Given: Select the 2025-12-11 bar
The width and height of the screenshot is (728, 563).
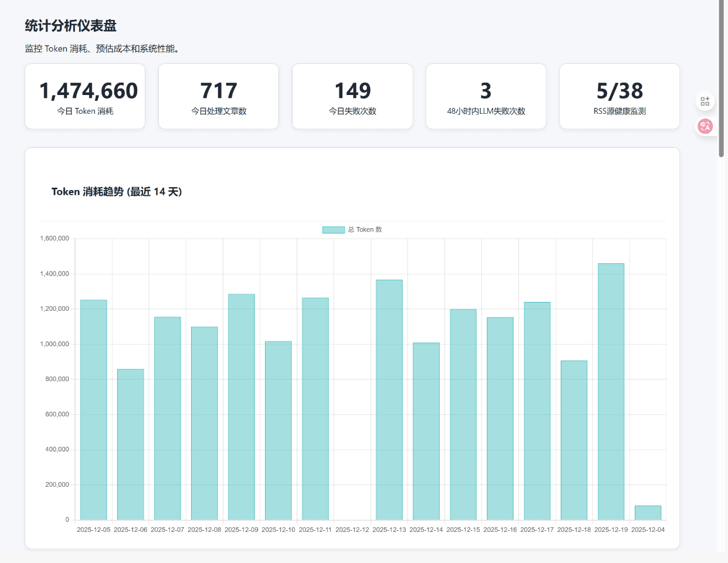Looking at the screenshot, I should click(x=315, y=409).
